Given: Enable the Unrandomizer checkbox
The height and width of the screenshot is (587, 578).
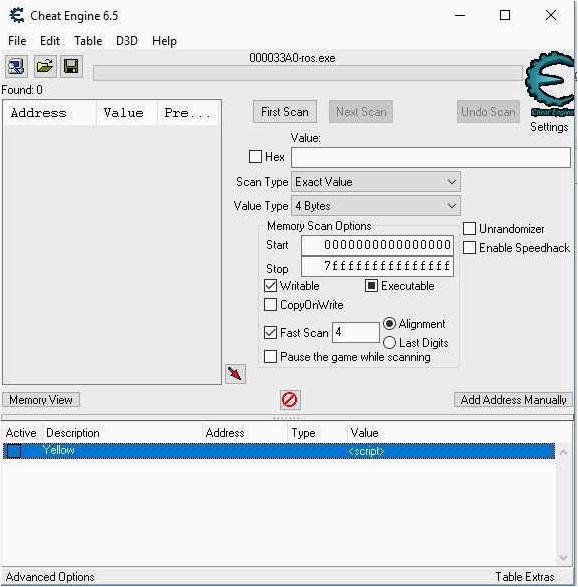Looking at the screenshot, I should (469, 228).
